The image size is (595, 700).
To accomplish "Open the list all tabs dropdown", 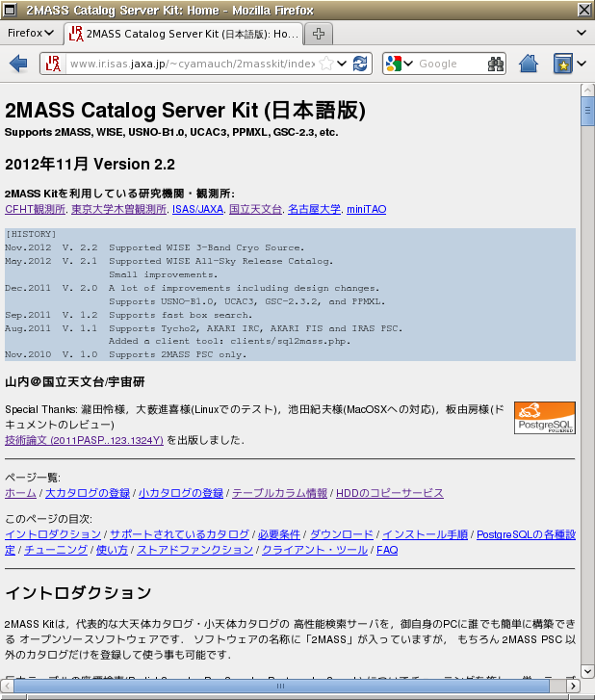I will pos(582,33).
